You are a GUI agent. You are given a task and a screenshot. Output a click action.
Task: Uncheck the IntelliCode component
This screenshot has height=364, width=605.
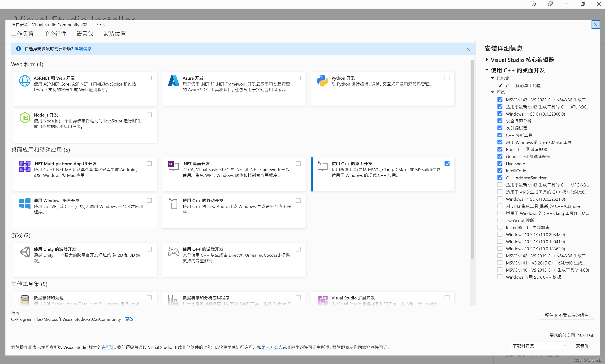[500, 170]
